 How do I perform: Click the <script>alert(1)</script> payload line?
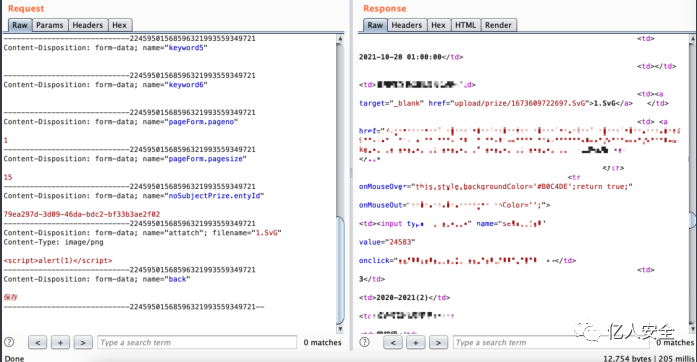(x=58, y=261)
